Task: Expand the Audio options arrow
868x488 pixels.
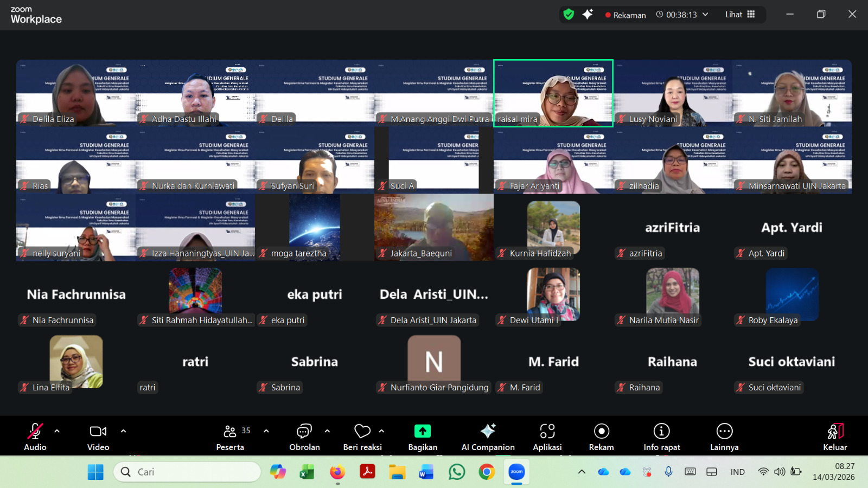Action: coord(57,431)
